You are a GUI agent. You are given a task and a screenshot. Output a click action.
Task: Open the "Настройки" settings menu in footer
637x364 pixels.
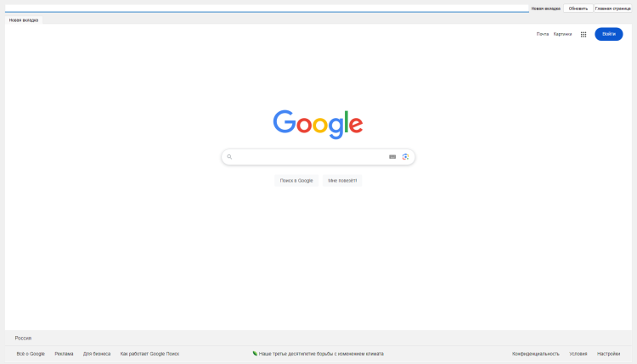click(608, 354)
